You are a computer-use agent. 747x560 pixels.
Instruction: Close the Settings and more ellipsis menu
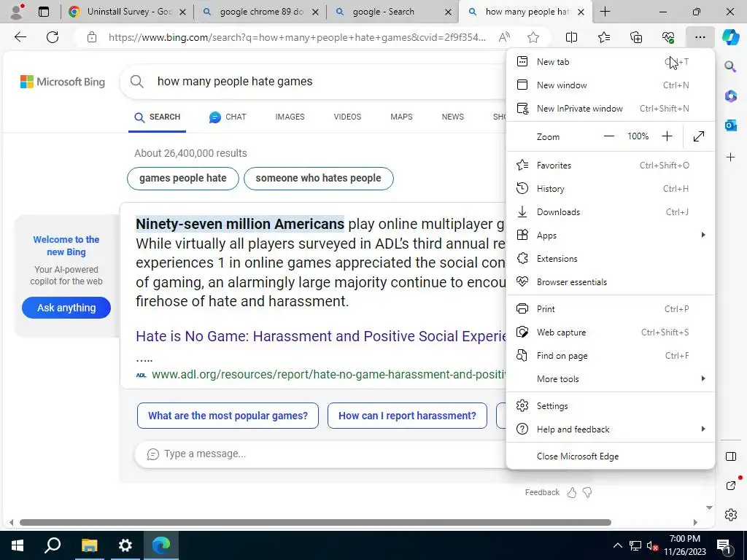pos(700,37)
